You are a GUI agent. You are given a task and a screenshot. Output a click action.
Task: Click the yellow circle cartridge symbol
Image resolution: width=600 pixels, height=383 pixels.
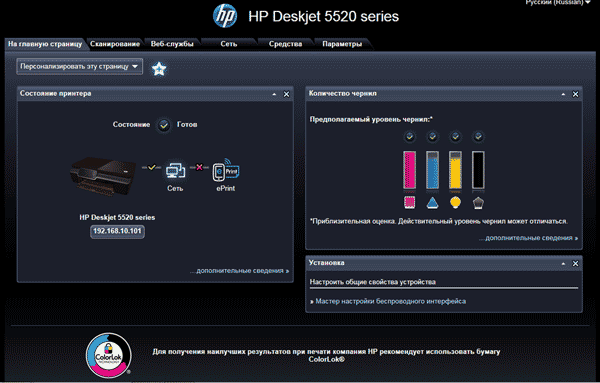(455, 202)
